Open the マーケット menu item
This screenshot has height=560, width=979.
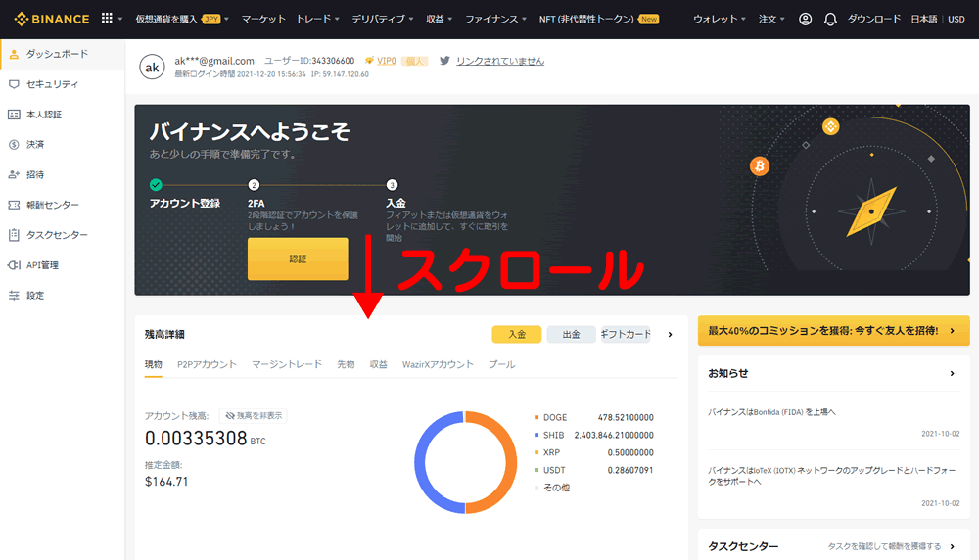(x=263, y=19)
